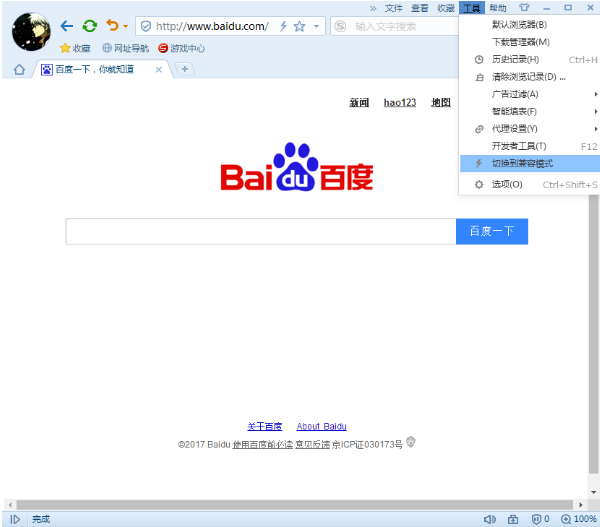The height and width of the screenshot is (527, 600).
Task: Click vertical scrollbar down arrow
Action: (x=593, y=492)
